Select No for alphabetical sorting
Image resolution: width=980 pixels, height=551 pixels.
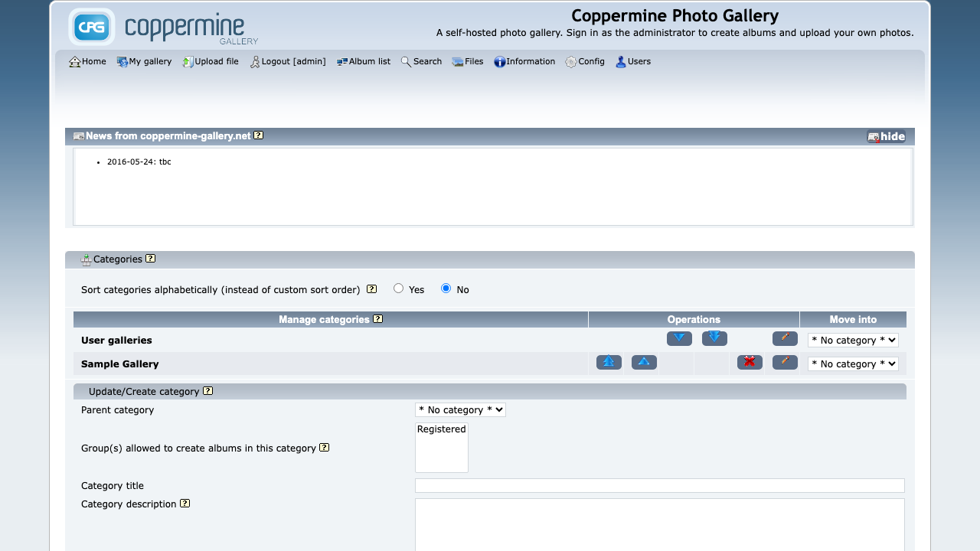point(446,289)
